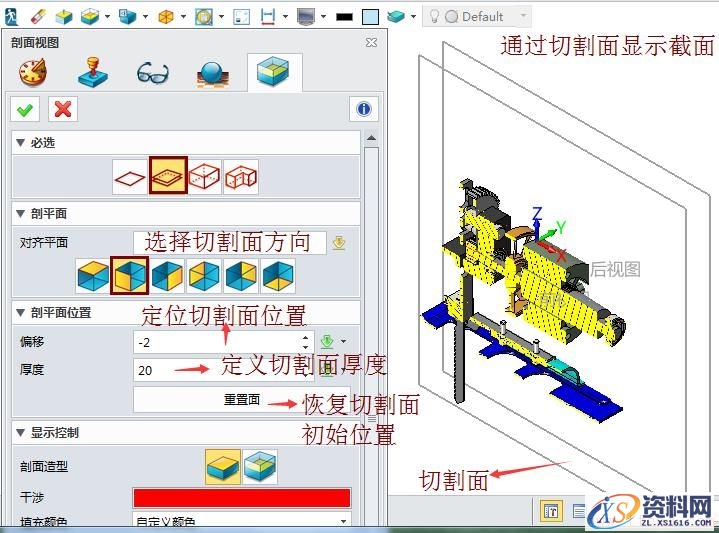
Task: Open dropdown arrow next to section box icon
Action: 107,17
